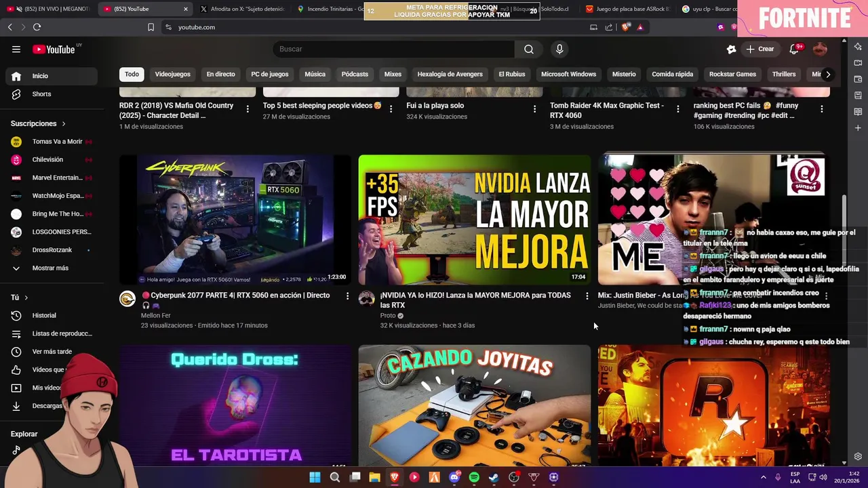Open the Explorar sidebar heading
This screenshot has width=868, height=488.
pos(24,434)
